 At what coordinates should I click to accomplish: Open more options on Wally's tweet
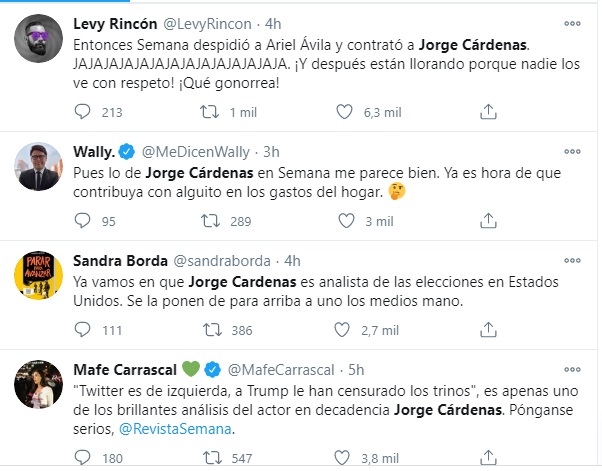coord(572,152)
